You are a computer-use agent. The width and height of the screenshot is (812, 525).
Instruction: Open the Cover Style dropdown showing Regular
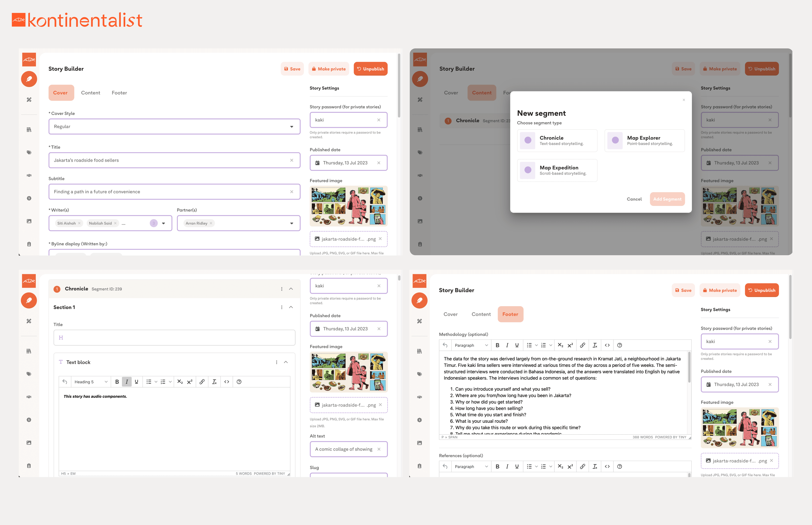tap(175, 126)
